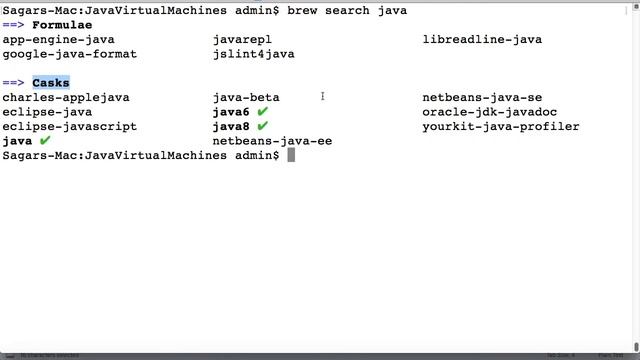Click the brew search java command text

pos(347,10)
